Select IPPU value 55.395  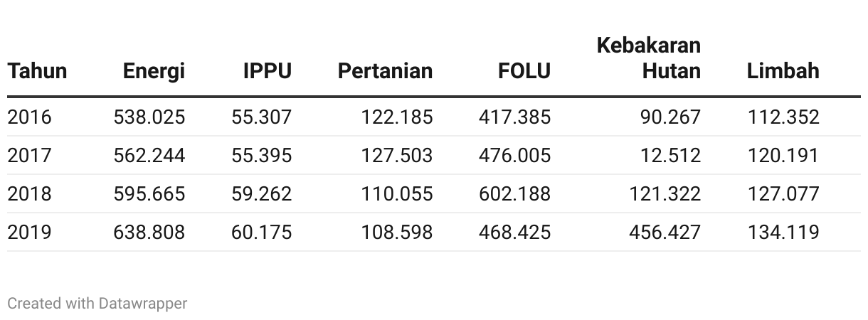click(x=262, y=155)
